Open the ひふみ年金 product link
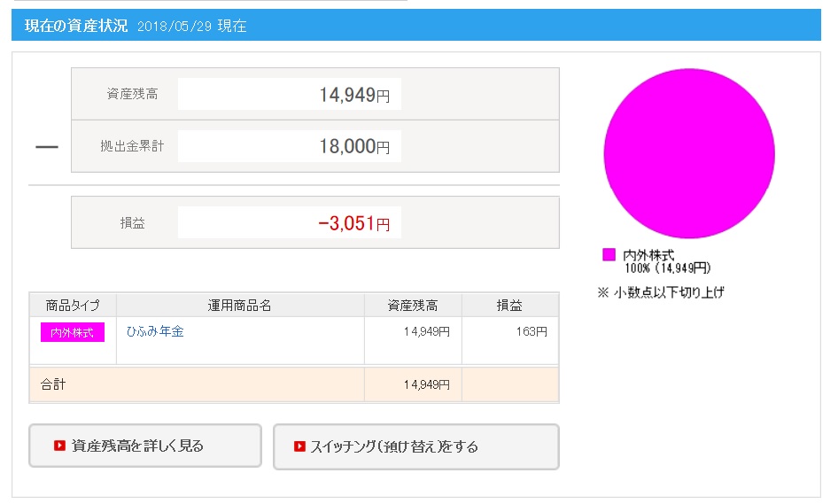Screen dimensions: 838x504 155,331
